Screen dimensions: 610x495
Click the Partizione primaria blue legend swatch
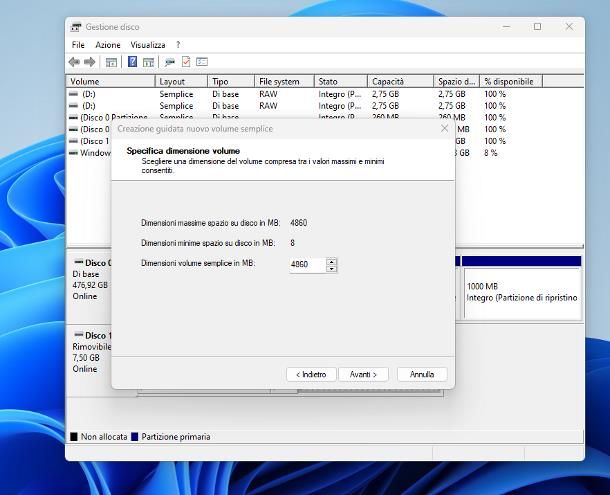[x=135, y=437]
